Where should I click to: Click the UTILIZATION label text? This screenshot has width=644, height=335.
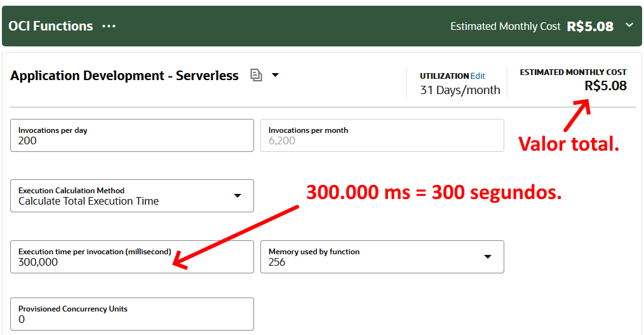(444, 76)
